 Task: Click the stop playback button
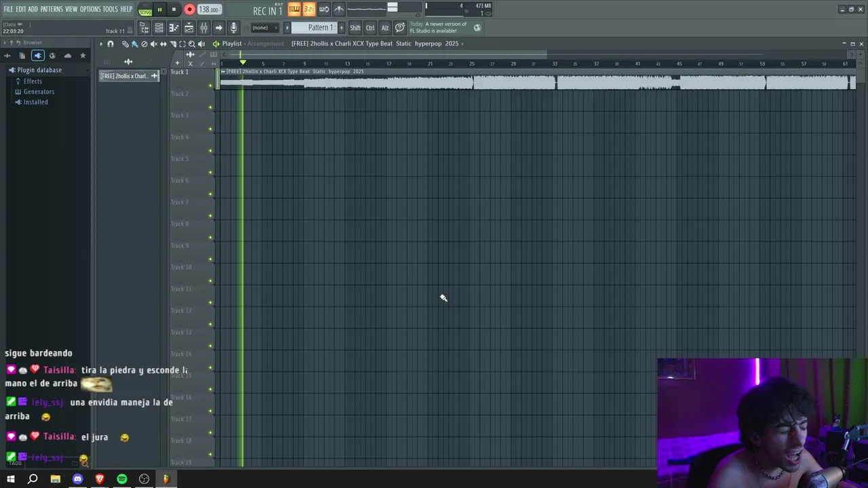[174, 9]
